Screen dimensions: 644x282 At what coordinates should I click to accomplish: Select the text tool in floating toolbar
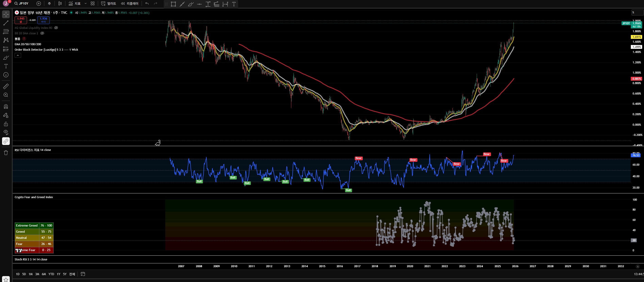tap(234, 4)
